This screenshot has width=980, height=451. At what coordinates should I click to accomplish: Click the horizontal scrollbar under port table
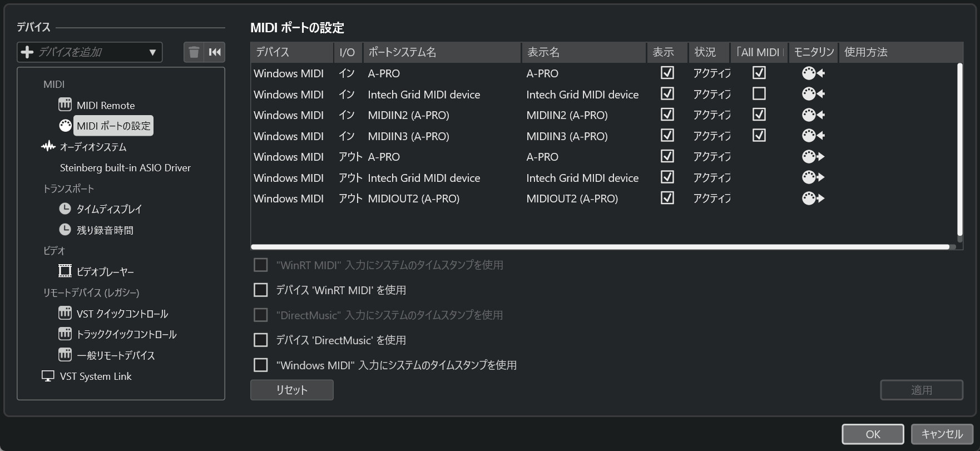pyautogui.click(x=600, y=246)
